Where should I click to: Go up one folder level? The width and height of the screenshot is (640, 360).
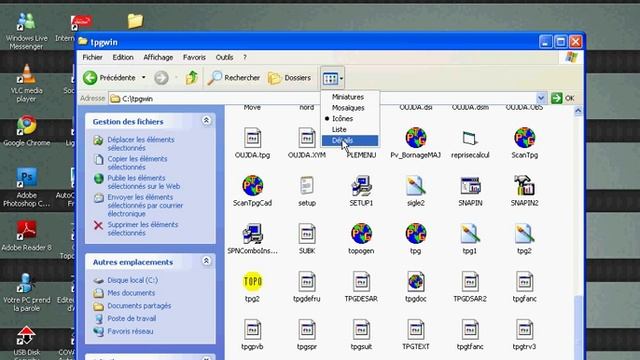191,78
